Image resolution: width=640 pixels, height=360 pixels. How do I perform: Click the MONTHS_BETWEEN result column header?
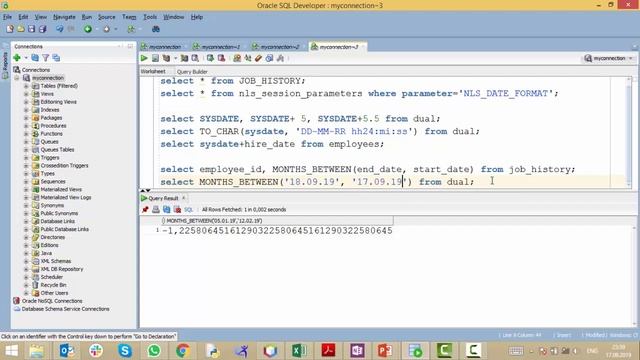coord(277,221)
